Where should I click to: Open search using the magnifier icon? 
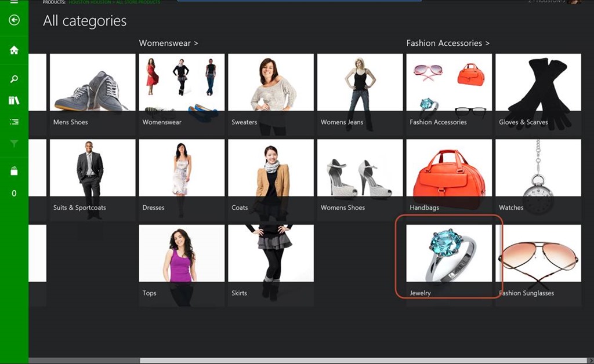[14, 79]
